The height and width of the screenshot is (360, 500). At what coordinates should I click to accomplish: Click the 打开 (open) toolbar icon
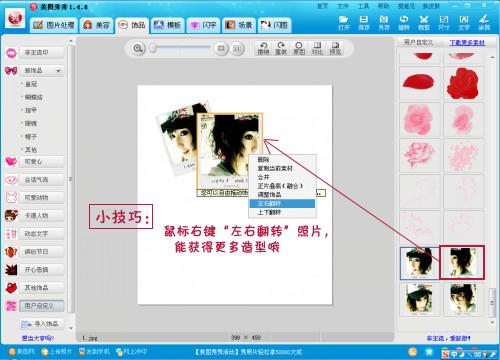click(x=344, y=22)
